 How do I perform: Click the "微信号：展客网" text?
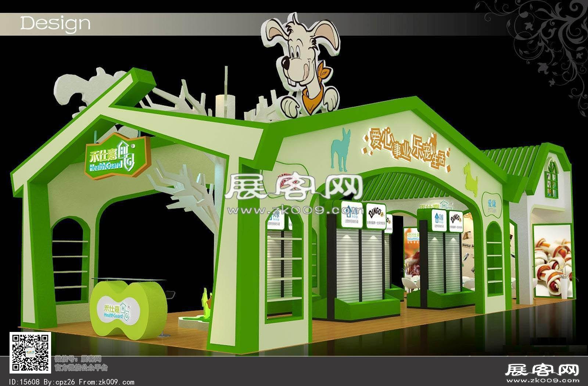pyautogui.click(x=78, y=359)
